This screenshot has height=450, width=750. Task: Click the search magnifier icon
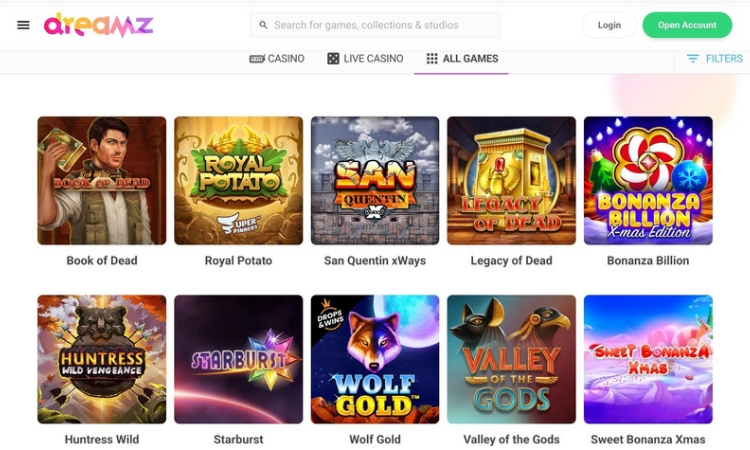pos(264,25)
